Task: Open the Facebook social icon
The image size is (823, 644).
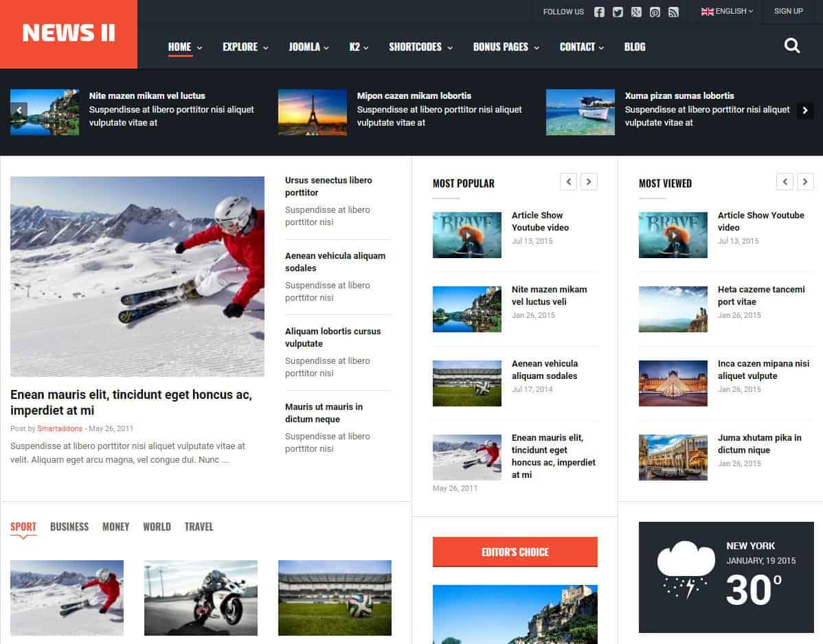Action: pos(599,12)
